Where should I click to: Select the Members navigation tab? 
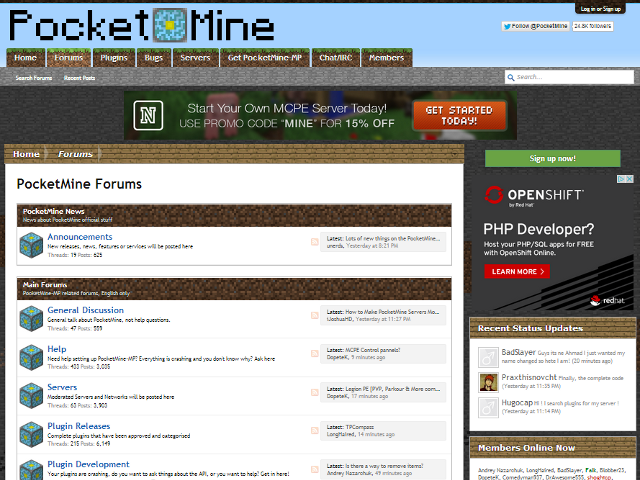pyautogui.click(x=386, y=58)
